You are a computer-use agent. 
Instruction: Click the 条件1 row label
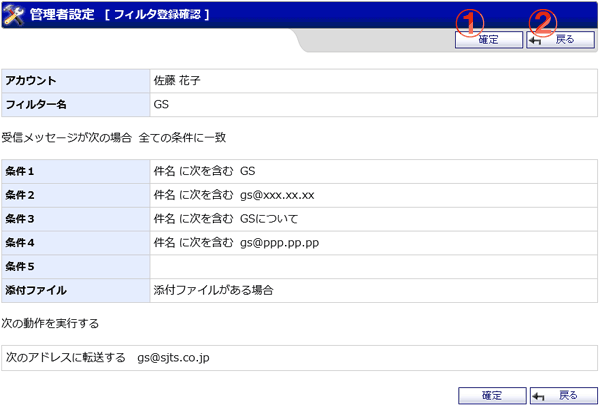click(20, 171)
